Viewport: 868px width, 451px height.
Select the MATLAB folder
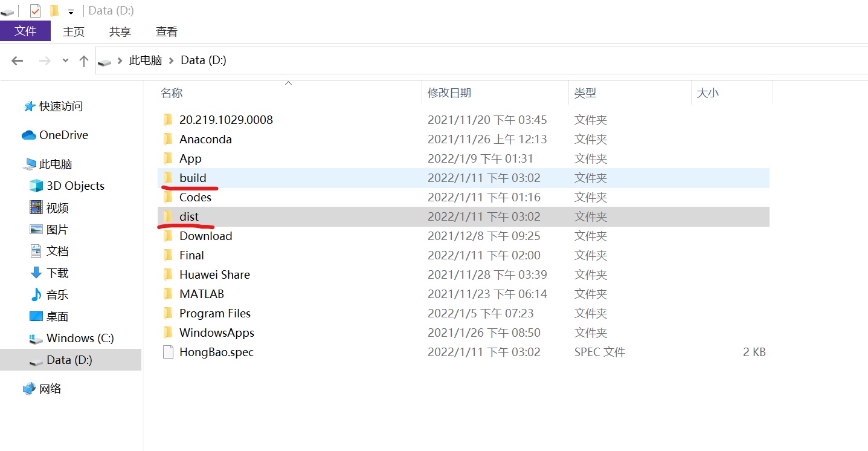(202, 294)
